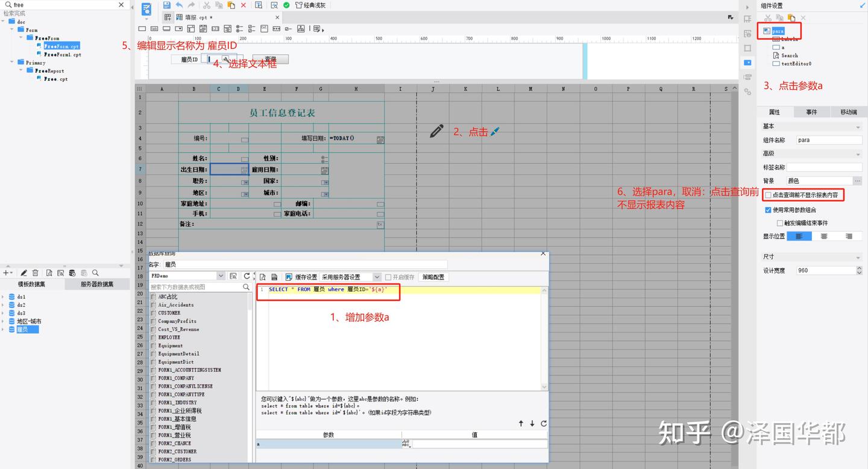868x469 pixels.
Task: Click the move parameter up arrow
Action: 521,423
